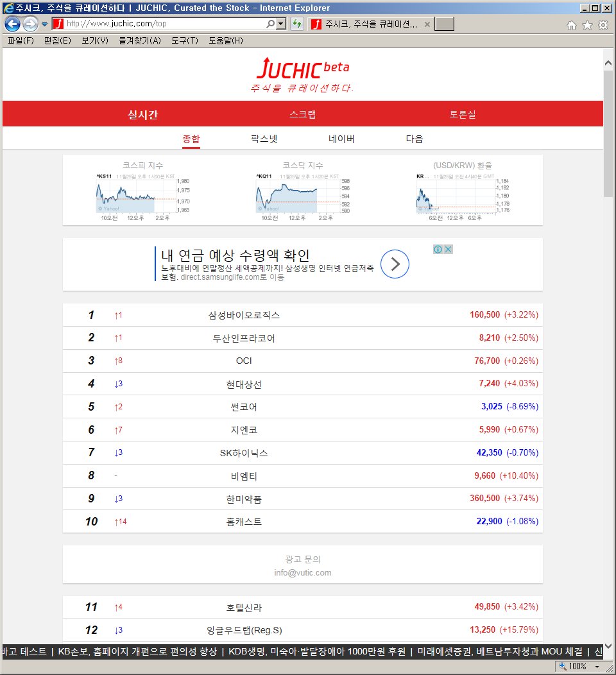Open a new blank tab

tap(444, 24)
